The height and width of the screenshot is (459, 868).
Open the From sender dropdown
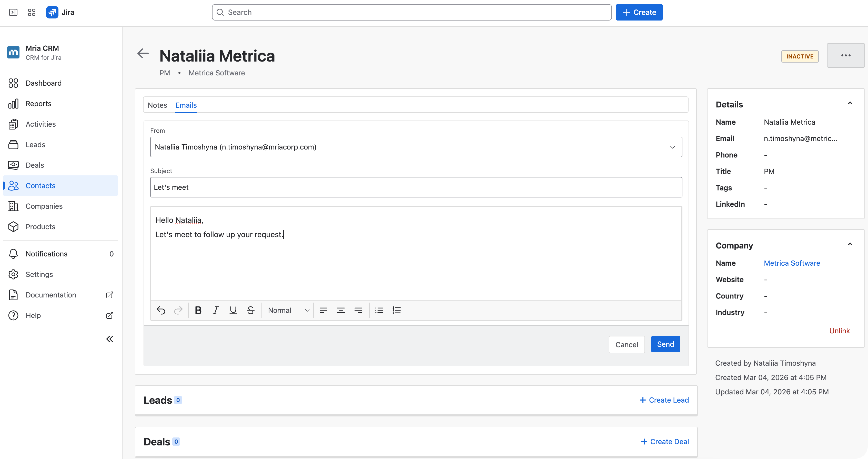point(416,147)
